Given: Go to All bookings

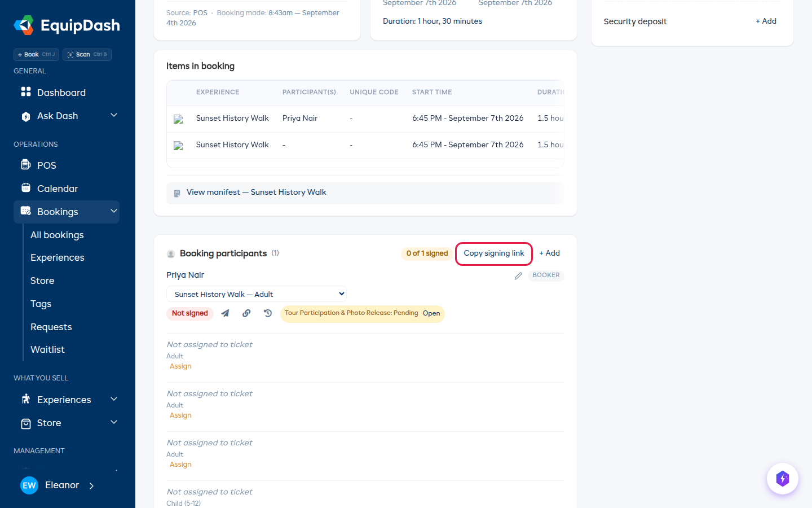Looking at the screenshot, I should [57, 235].
